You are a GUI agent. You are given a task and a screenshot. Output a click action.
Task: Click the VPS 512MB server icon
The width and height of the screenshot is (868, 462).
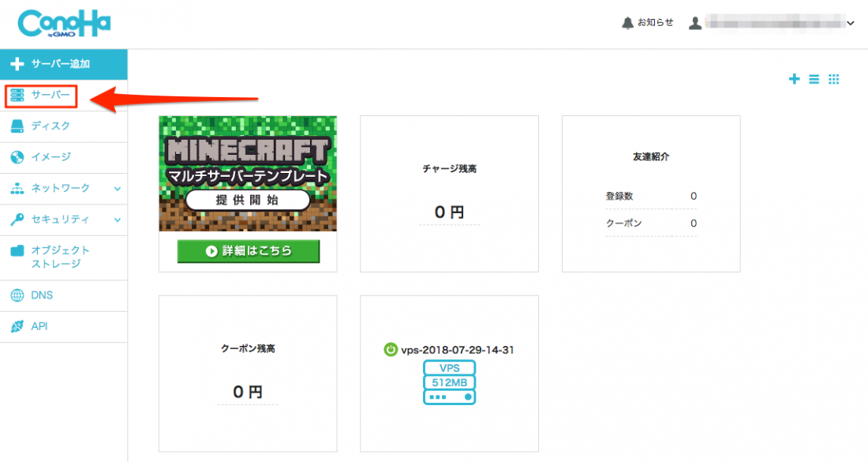pyautogui.click(x=450, y=382)
